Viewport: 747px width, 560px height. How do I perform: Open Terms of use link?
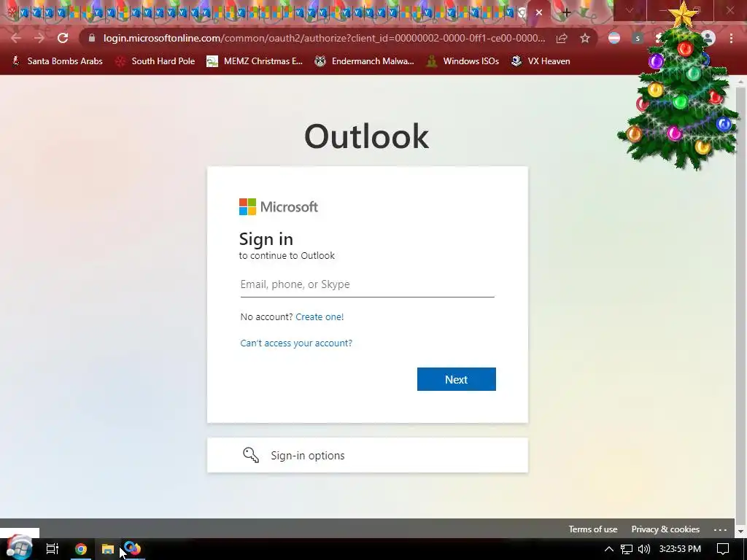(x=592, y=529)
